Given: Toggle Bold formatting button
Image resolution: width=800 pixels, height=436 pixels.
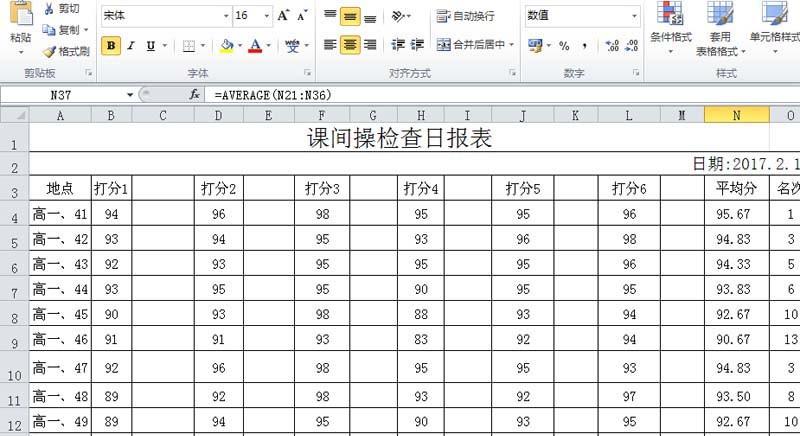Looking at the screenshot, I should pyautogui.click(x=111, y=45).
